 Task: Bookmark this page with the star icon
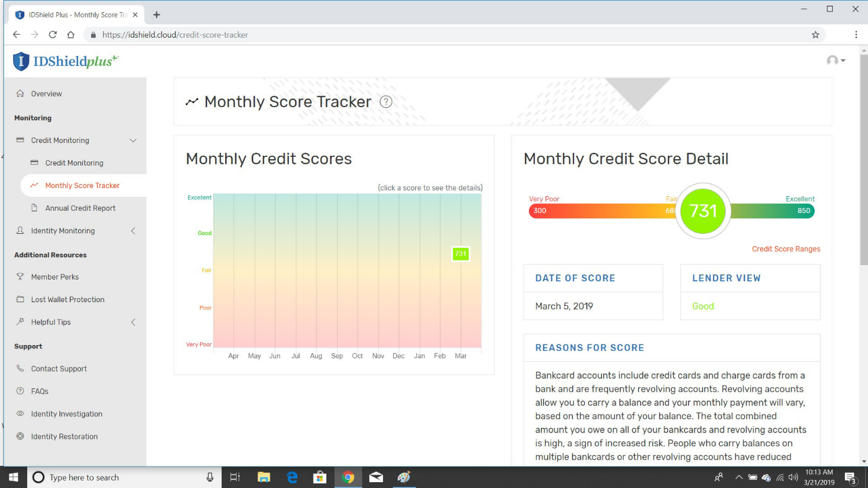(815, 35)
